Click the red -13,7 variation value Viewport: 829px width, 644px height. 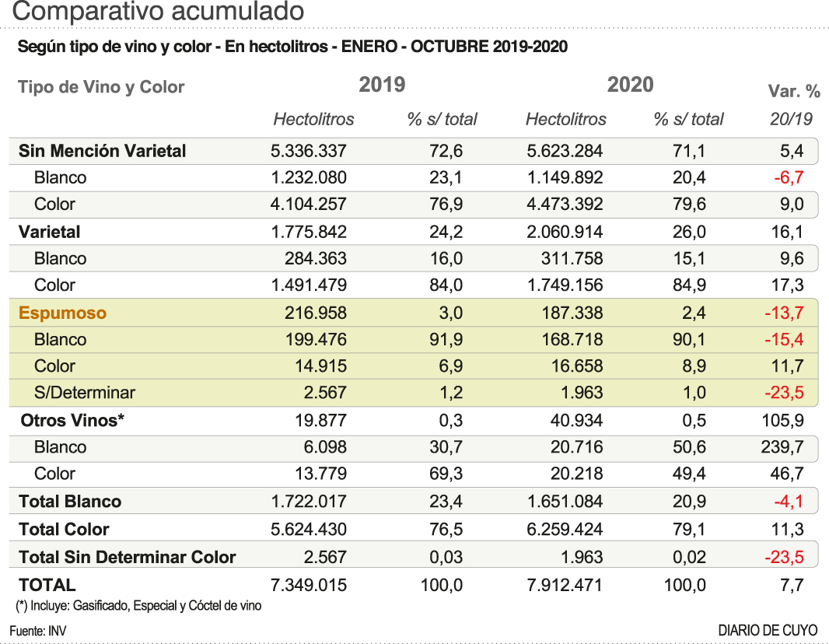pos(783,313)
